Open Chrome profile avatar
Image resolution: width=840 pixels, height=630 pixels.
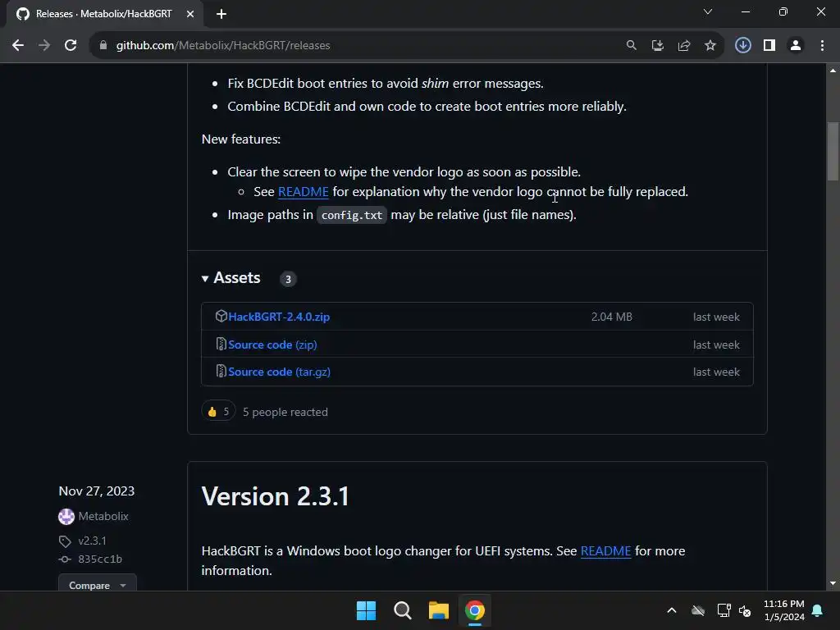click(x=796, y=46)
